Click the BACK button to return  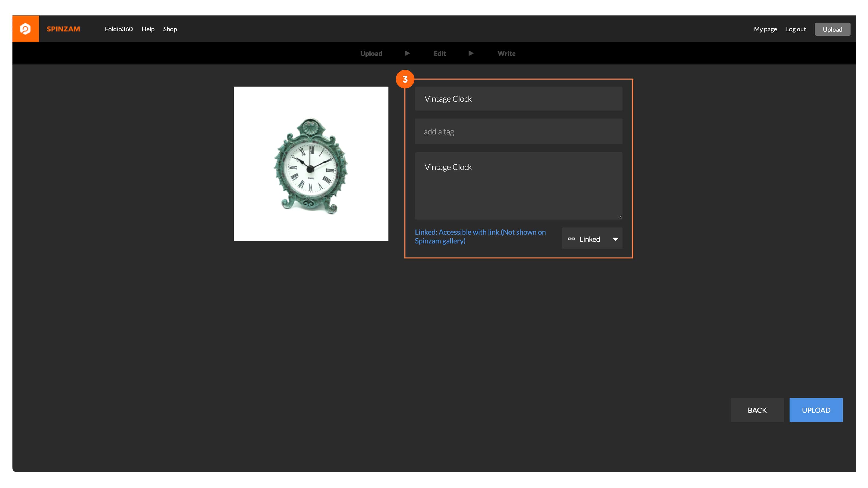[757, 410]
